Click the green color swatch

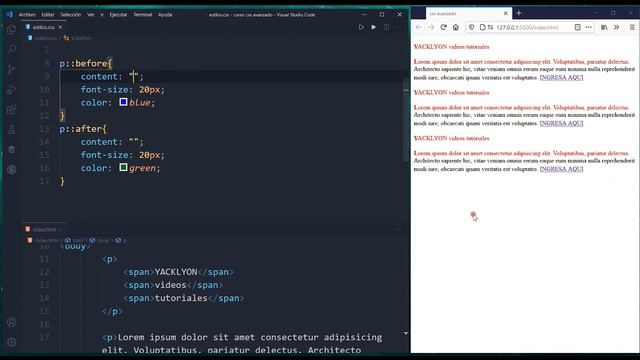coord(123,167)
